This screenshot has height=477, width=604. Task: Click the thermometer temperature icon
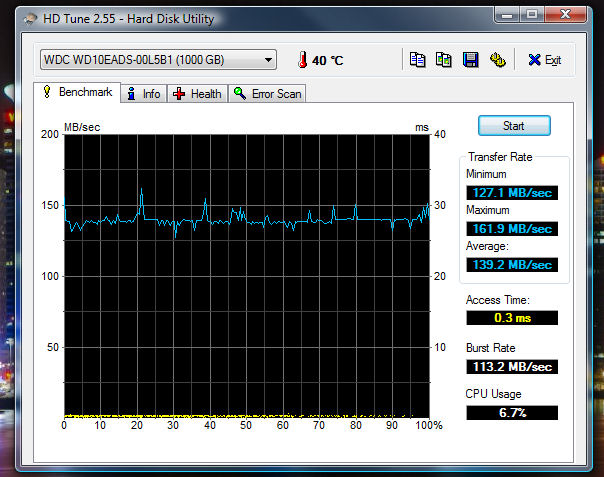coord(303,60)
